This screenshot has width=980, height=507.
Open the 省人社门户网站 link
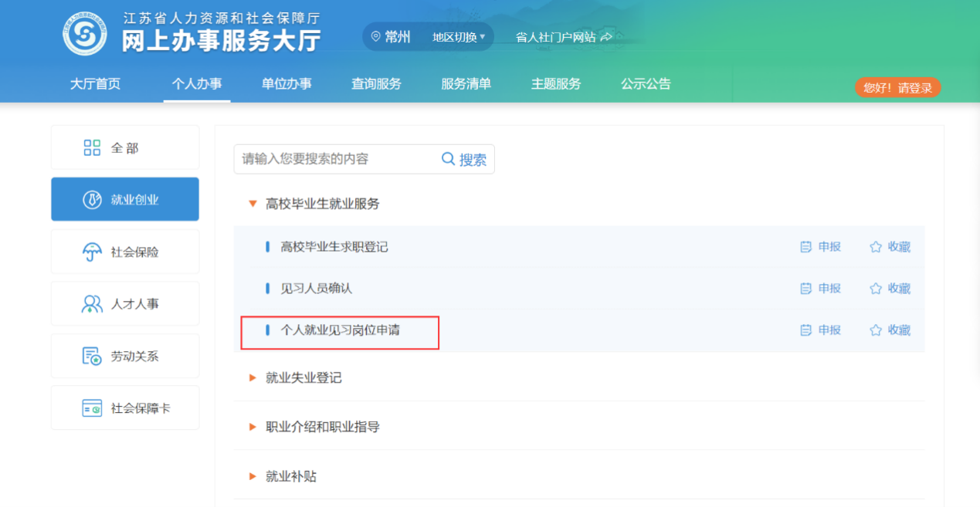coord(563,37)
